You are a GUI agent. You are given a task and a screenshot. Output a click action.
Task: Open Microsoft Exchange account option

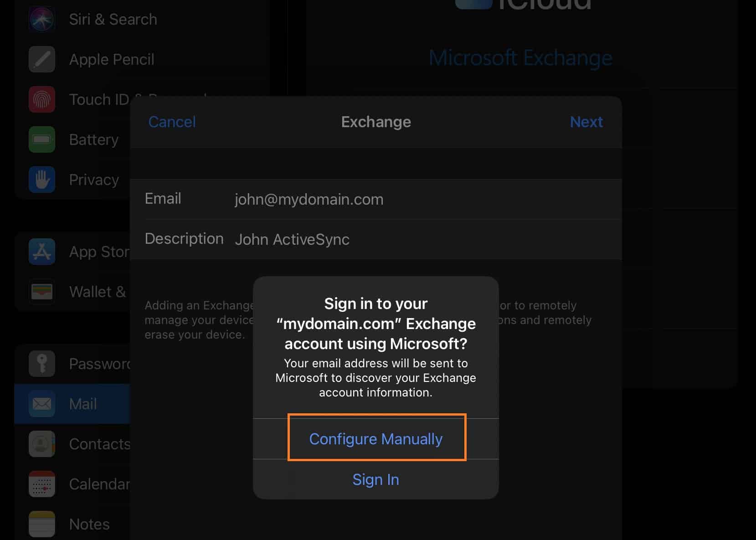(520, 58)
